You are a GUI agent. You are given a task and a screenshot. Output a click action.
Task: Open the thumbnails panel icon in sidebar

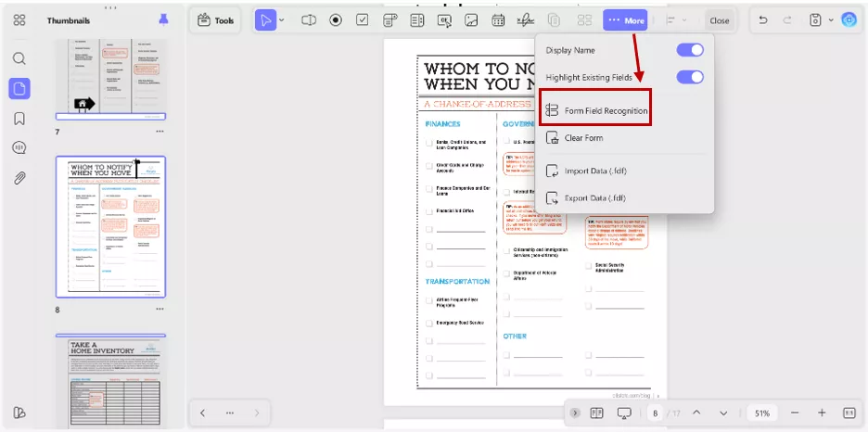pos(19,88)
